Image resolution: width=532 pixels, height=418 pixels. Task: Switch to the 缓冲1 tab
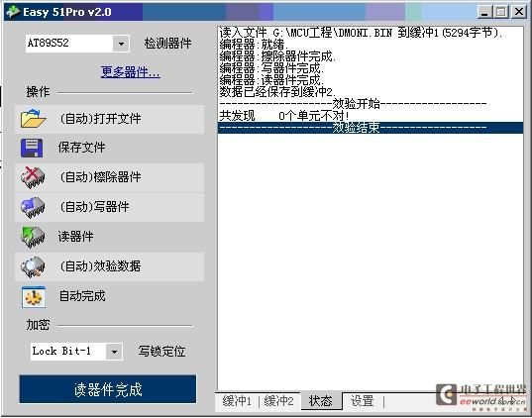[x=237, y=401]
